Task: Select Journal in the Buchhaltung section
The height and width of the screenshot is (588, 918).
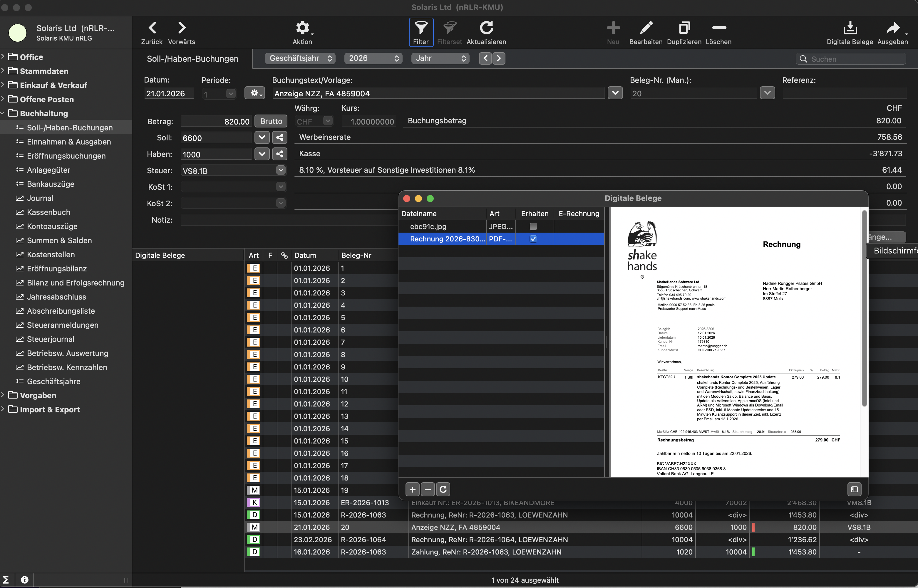Action: click(40, 198)
